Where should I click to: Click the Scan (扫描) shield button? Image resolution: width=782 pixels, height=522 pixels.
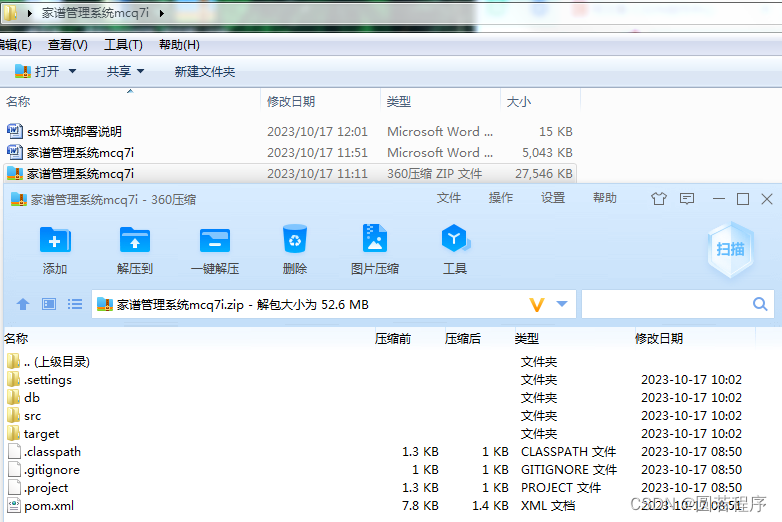click(x=731, y=249)
